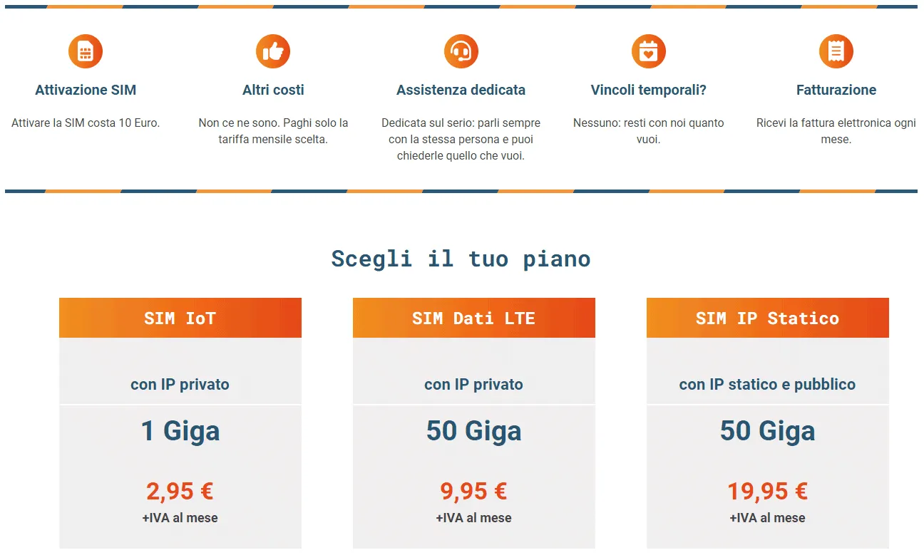Select the SIM Dati LTE plan header
The width and height of the screenshot is (924, 560).
pyautogui.click(x=473, y=318)
